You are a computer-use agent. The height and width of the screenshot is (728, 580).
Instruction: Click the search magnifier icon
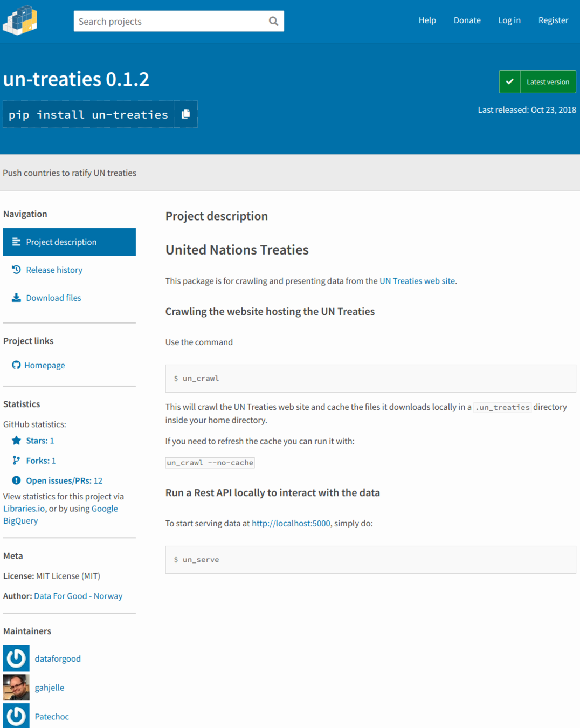(x=273, y=22)
